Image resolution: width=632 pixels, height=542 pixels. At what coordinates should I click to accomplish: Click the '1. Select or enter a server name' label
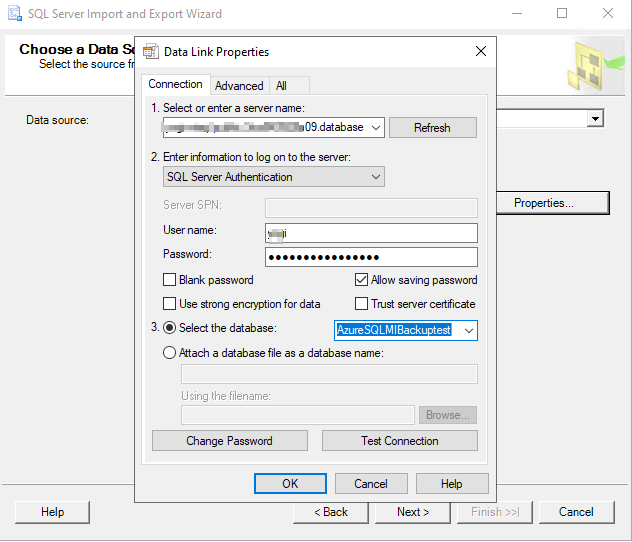point(228,108)
